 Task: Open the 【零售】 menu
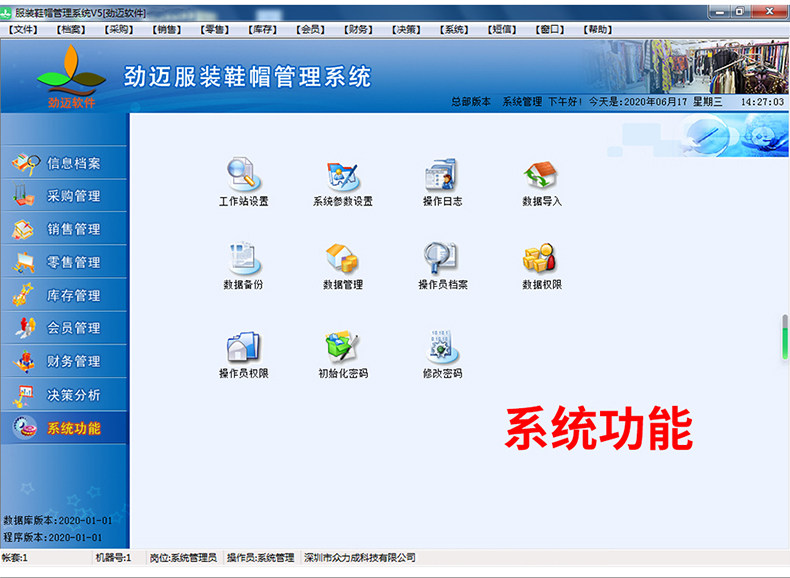tap(214, 30)
